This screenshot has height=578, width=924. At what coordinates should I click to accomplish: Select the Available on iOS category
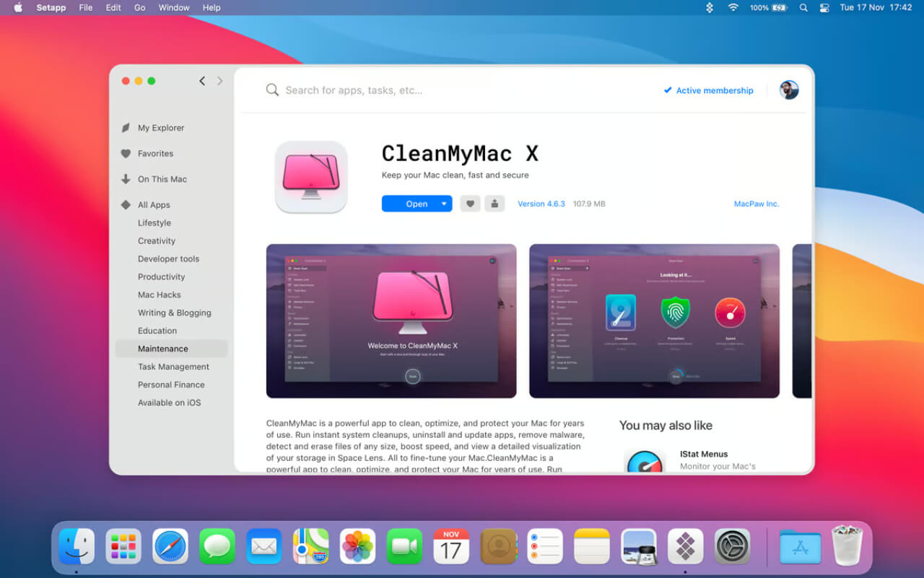point(170,403)
